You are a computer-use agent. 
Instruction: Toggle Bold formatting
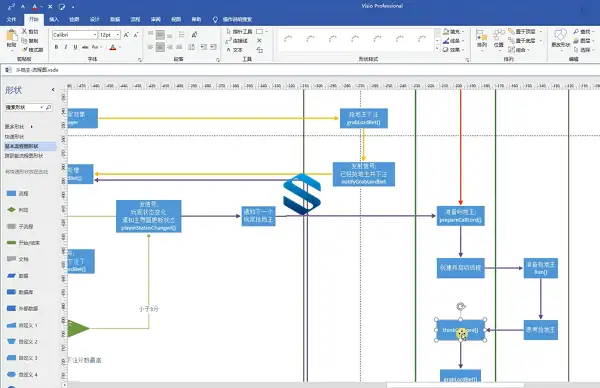tap(56, 47)
